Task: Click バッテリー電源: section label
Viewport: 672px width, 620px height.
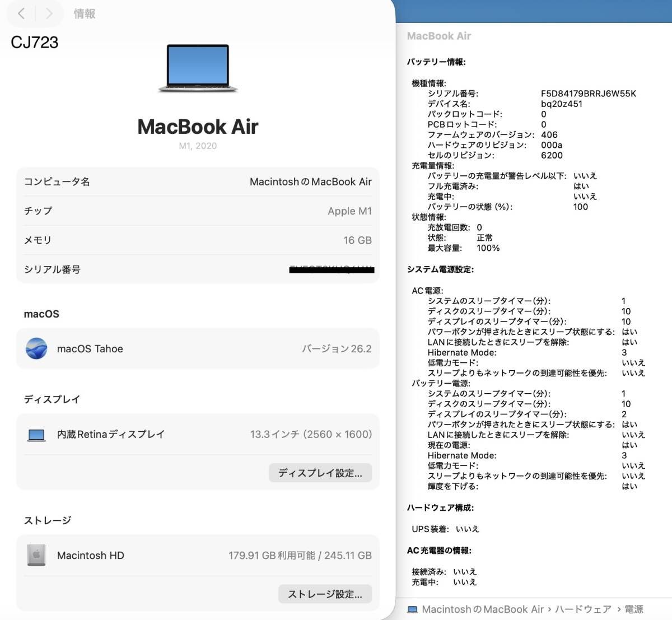Action: (x=441, y=383)
